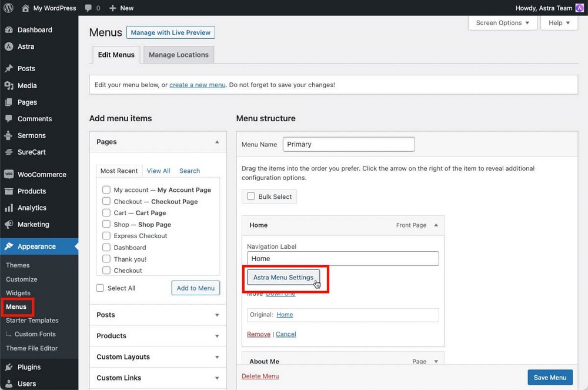This screenshot has width=588, height=390.
Task: Click the SureCart icon in sidebar
Action: [x=9, y=152]
